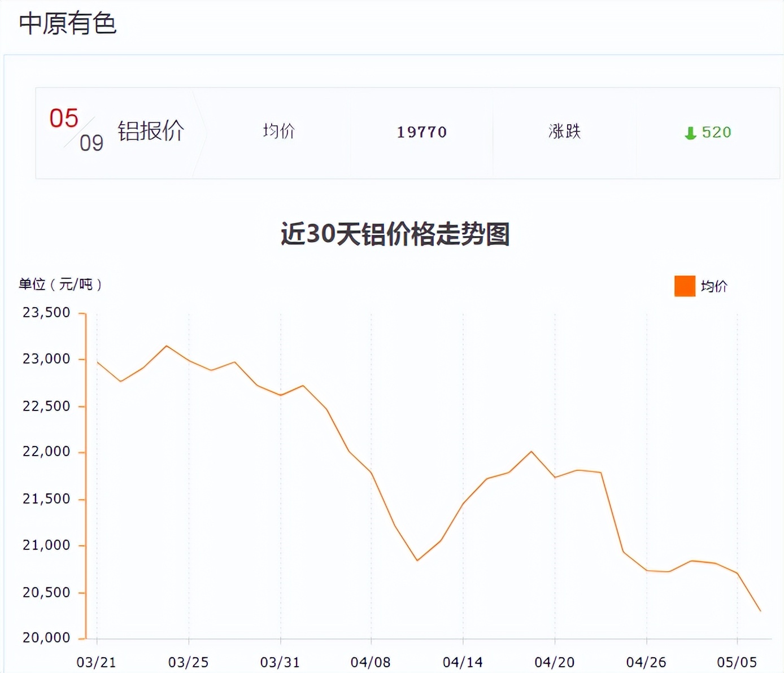Image resolution: width=784 pixels, height=673 pixels.
Task: Click the 铝报价 label
Action: click(151, 130)
